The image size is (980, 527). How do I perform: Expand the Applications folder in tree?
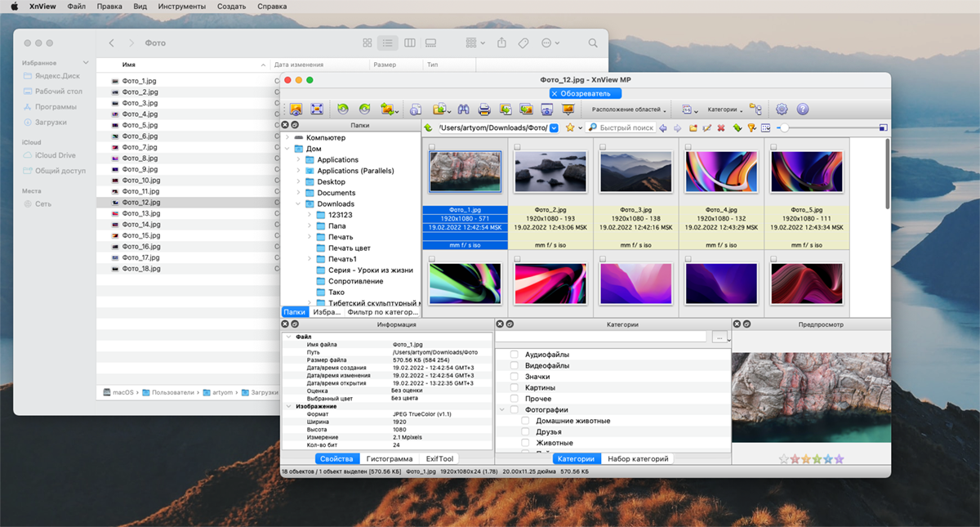point(299,160)
